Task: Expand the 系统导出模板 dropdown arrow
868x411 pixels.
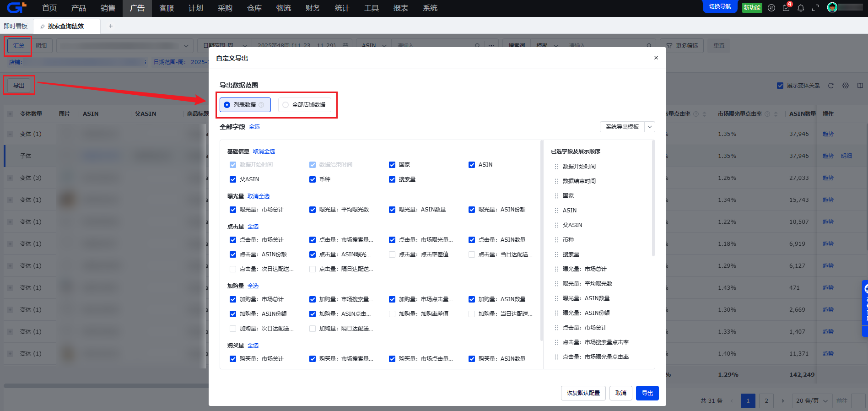Action: click(x=650, y=127)
